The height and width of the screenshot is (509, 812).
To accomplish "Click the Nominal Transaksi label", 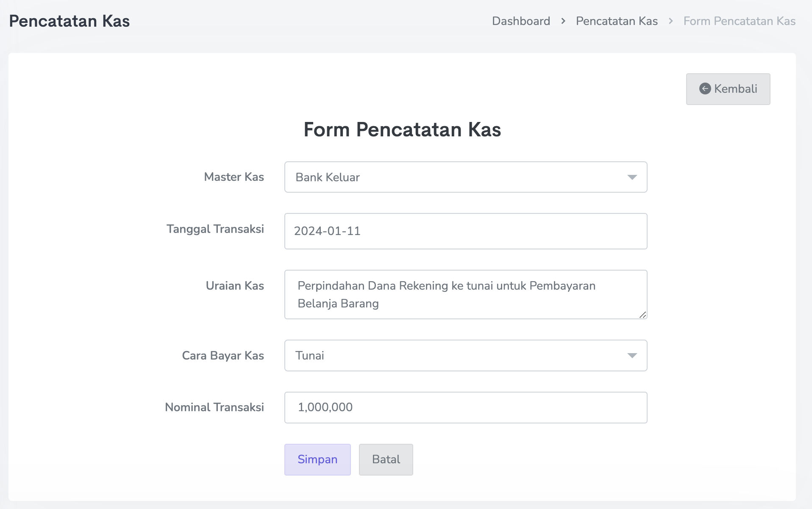I will tap(214, 407).
